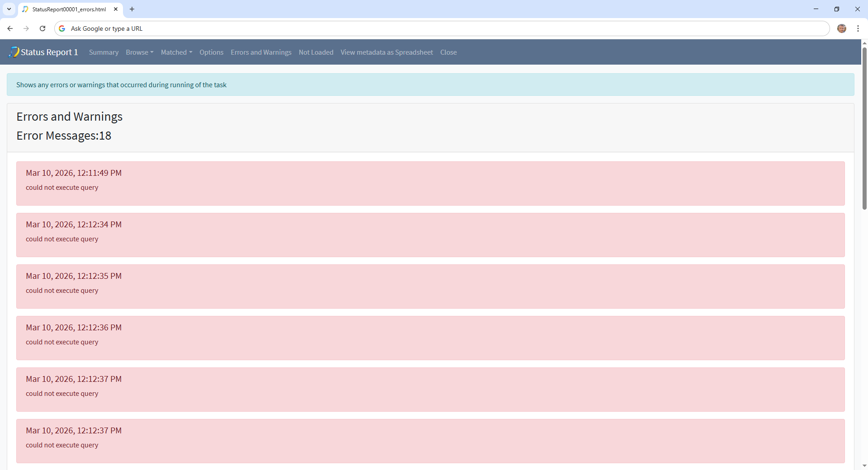
Task: Open the tab search dropdown arrow
Action: [9, 9]
